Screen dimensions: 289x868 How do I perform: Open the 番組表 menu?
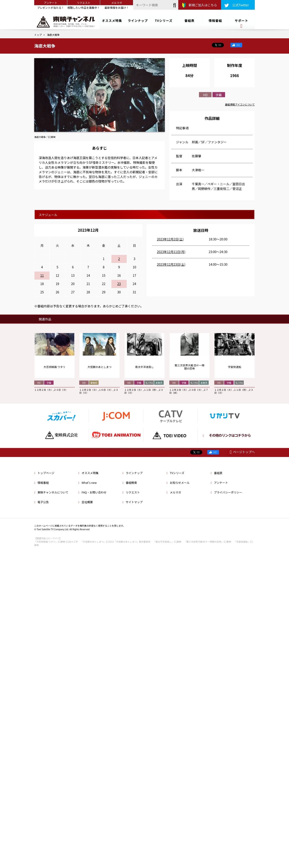pyautogui.click(x=190, y=21)
